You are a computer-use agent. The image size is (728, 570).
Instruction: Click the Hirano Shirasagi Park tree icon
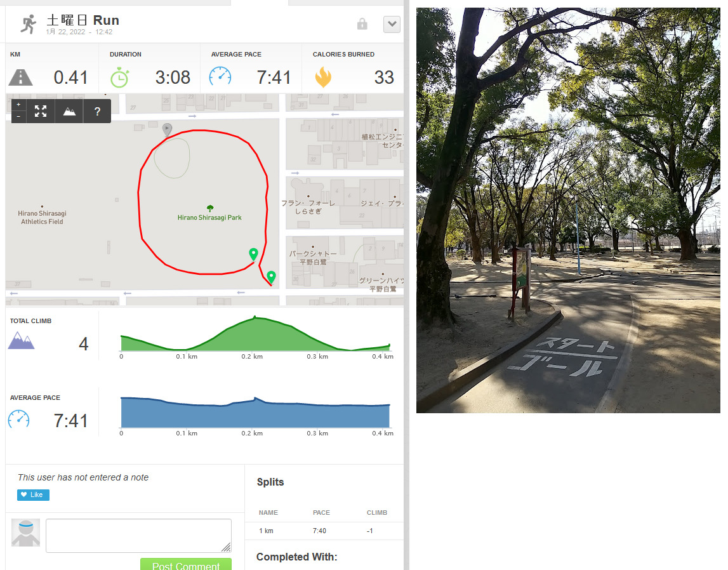210,208
